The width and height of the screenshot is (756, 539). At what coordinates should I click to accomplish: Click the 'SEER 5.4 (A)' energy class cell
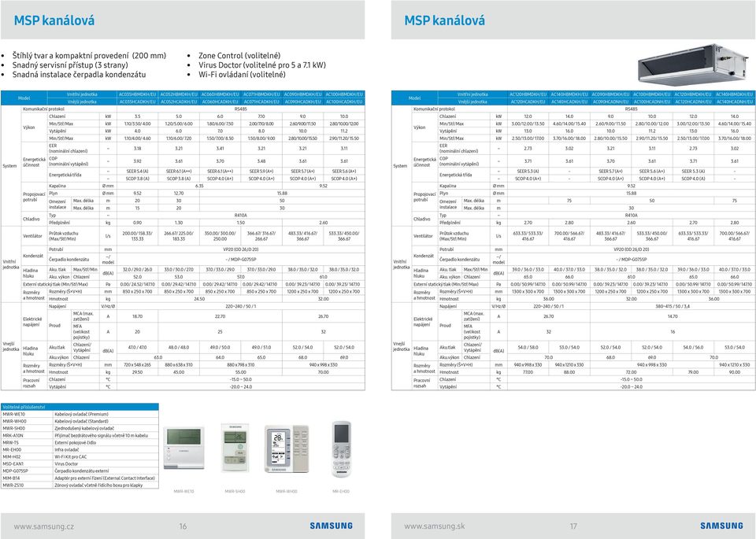pyautogui.click(x=137, y=171)
